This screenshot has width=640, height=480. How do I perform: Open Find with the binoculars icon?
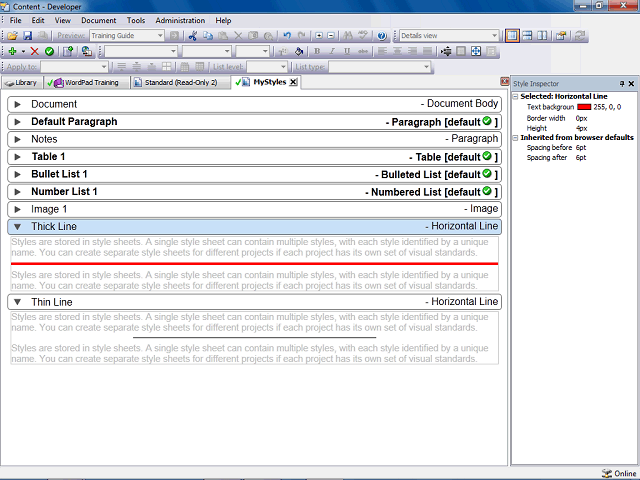[x=348, y=36]
